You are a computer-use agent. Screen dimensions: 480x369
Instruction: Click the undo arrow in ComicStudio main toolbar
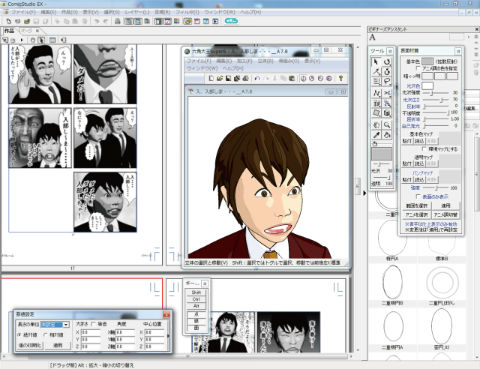click(x=97, y=21)
